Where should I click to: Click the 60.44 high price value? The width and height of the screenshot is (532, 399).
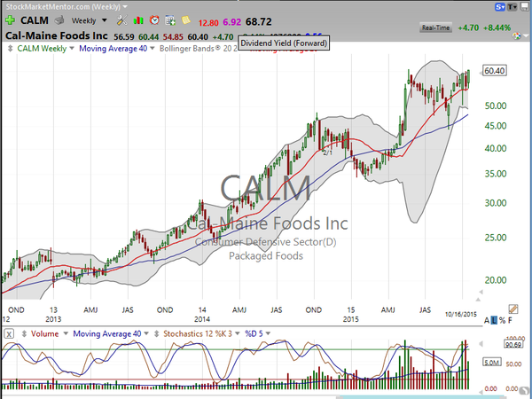(149, 36)
